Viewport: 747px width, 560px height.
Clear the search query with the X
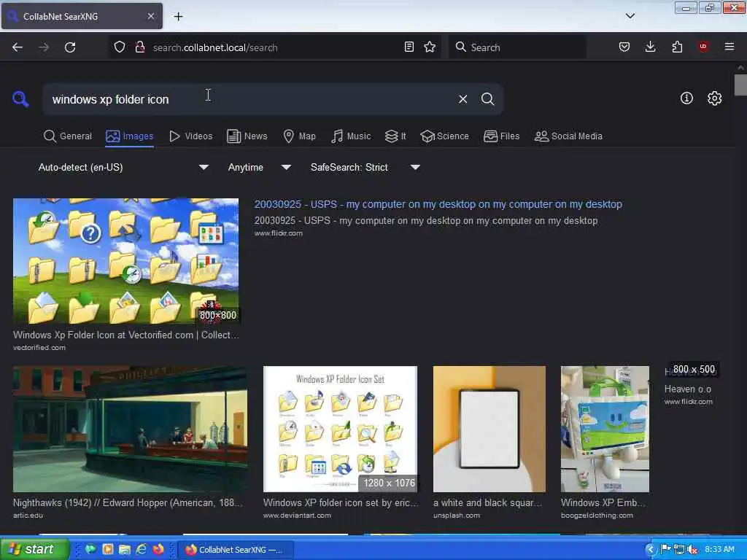462,99
